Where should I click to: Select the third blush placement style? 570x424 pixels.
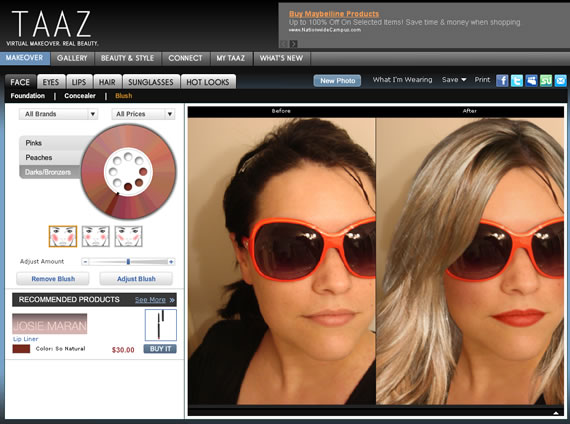click(128, 236)
